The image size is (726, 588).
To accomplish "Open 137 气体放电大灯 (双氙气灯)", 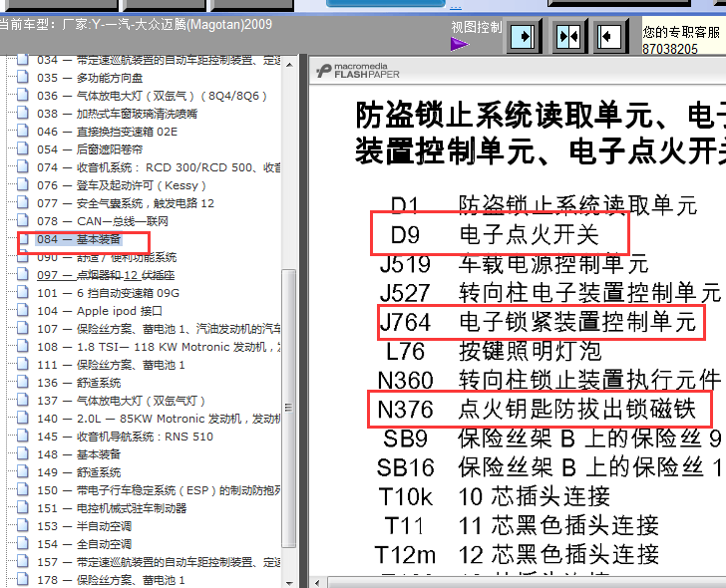I will (x=121, y=401).
